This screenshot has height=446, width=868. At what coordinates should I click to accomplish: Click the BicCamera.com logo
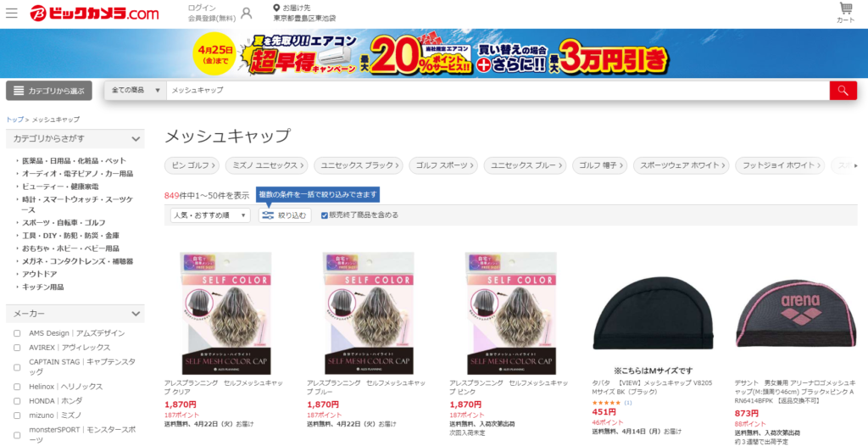95,14
